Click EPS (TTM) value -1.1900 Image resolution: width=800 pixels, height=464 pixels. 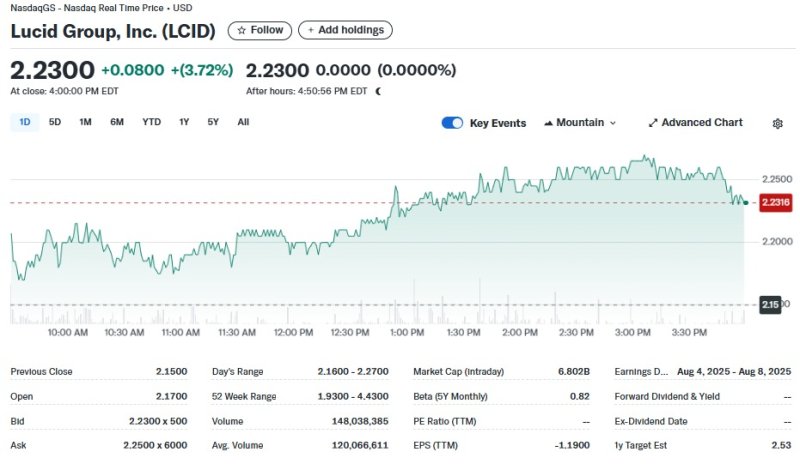pos(572,446)
